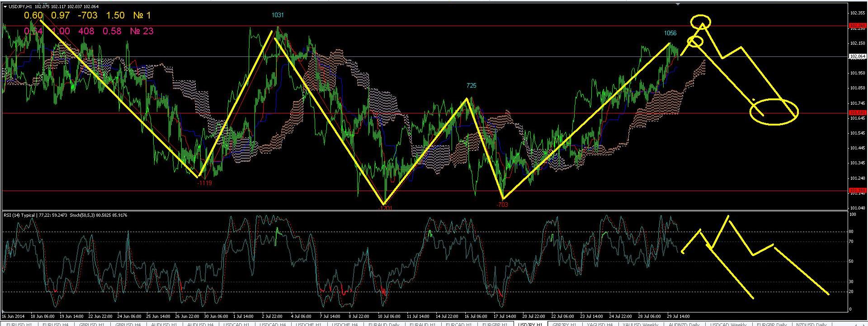
Task: Open the XAGUSD,H4 silver chart tab
Action: [599, 324]
